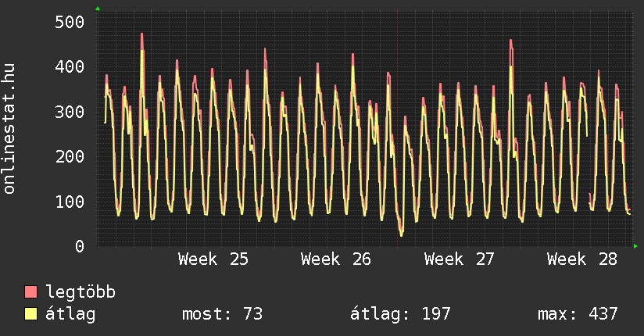
Task: Select the Week 25 axis label
Action: click(213, 259)
